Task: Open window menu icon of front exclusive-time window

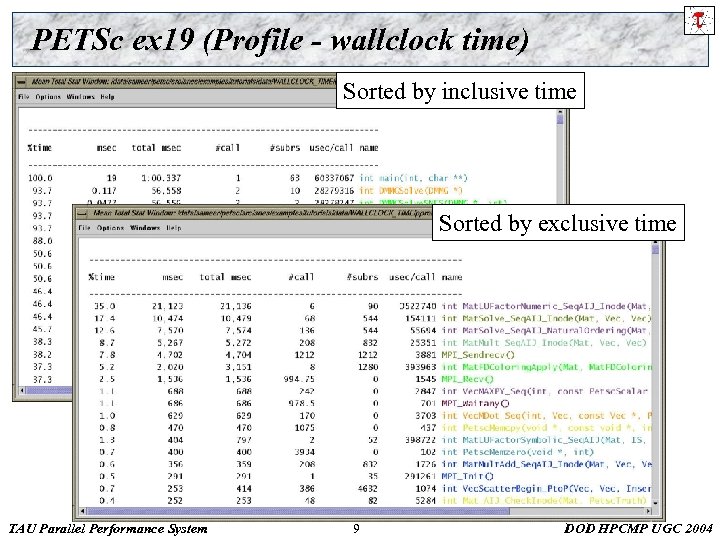Action: pyautogui.click(x=82, y=213)
